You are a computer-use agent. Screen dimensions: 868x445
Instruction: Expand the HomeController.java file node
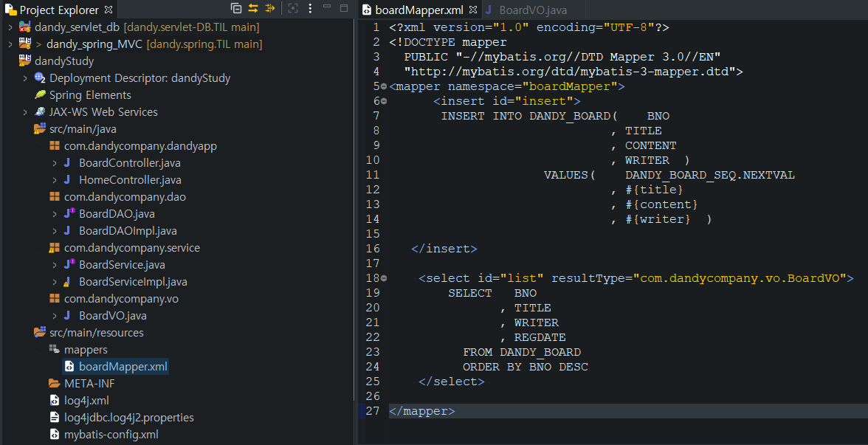pyautogui.click(x=55, y=180)
